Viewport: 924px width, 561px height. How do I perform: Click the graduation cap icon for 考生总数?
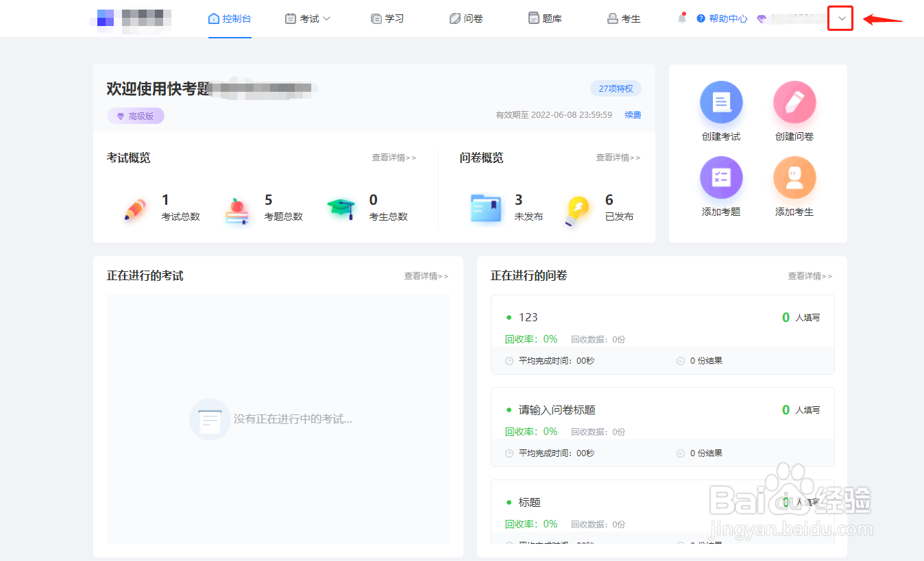(x=341, y=208)
